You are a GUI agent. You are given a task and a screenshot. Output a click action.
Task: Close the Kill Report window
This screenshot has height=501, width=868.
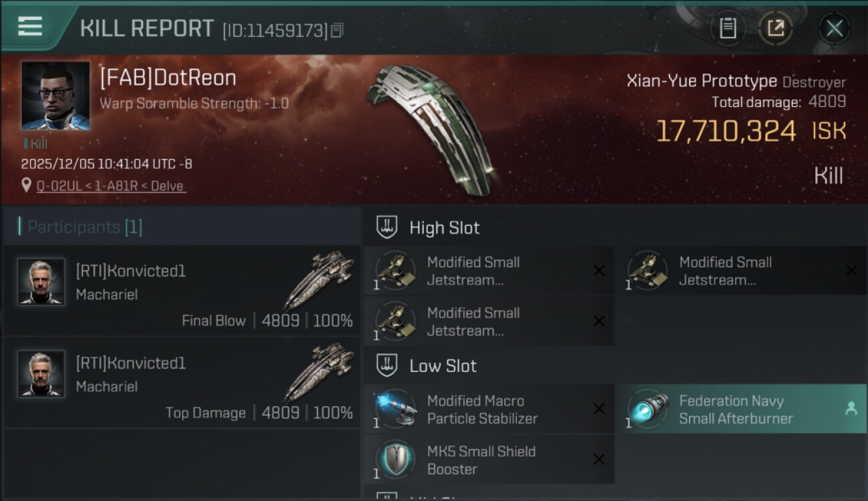pyautogui.click(x=834, y=28)
